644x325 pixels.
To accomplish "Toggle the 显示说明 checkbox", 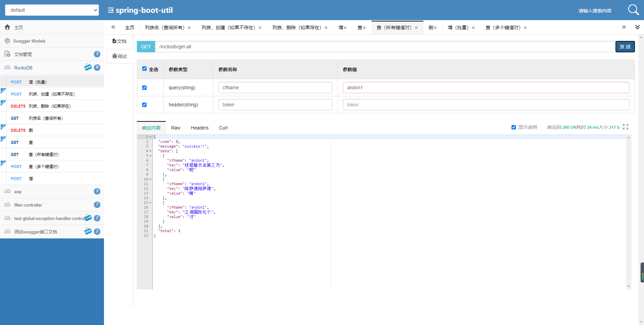I will click(x=514, y=127).
